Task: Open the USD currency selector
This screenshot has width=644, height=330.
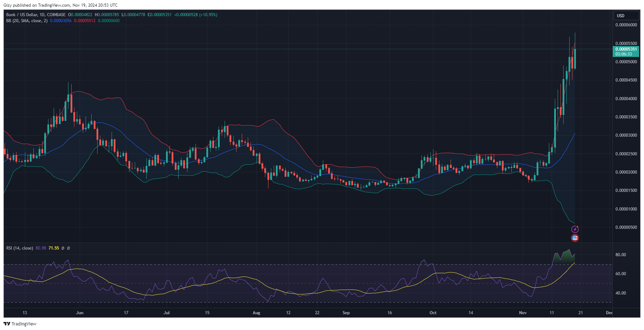Action: pos(626,15)
